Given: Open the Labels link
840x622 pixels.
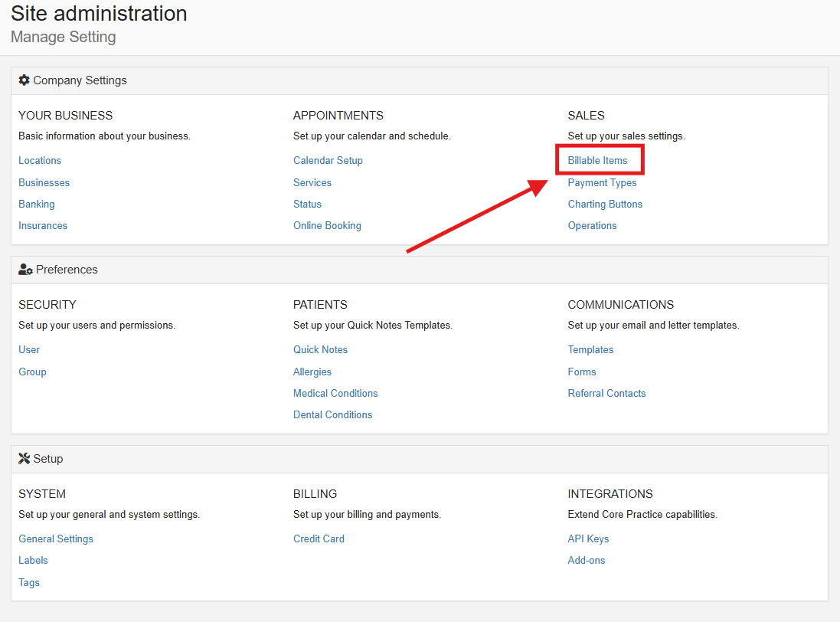Looking at the screenshot, I should (x=33, y=561).
